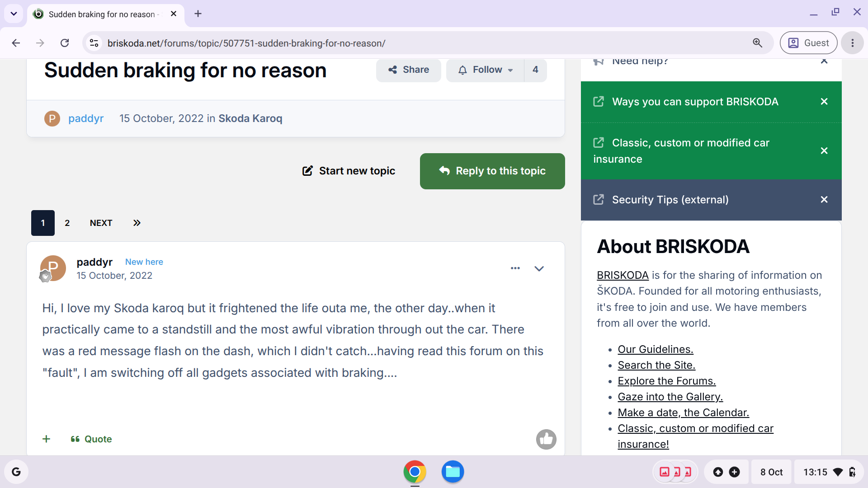The image size is (868, 488).
Task: Open a new browser tab
Action: (198, 14)
